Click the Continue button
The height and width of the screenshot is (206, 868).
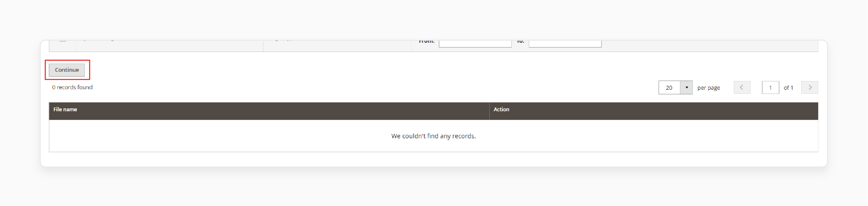pos(67,70)
